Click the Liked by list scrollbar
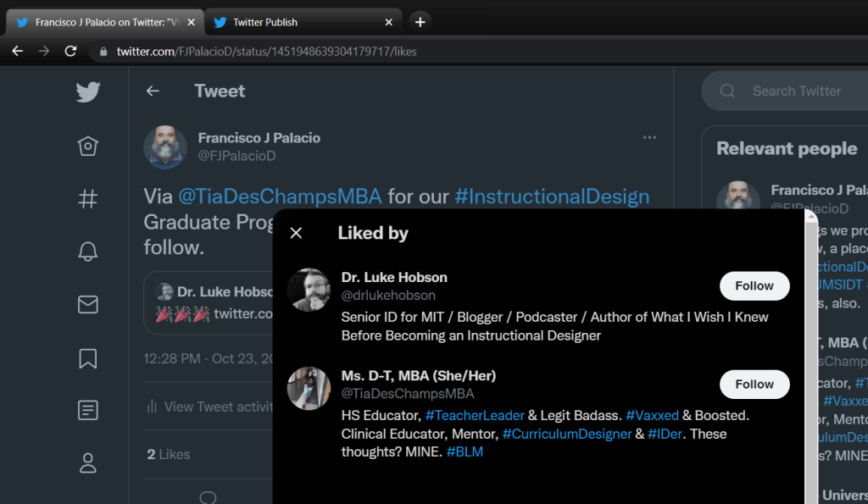Screen dimensions: 868x504 [811, 356]
